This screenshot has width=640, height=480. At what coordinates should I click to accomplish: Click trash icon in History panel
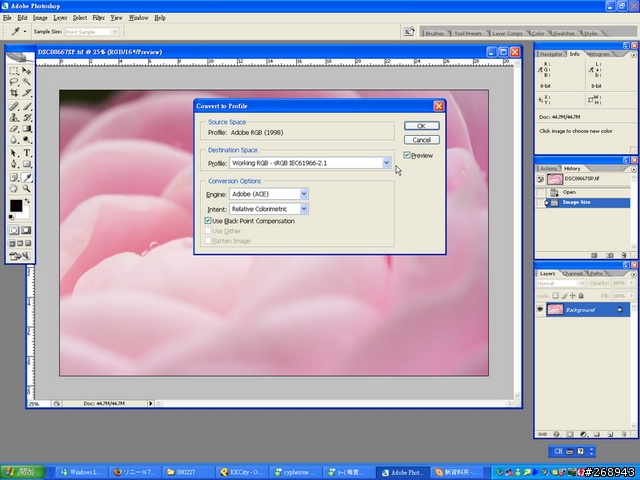(x=624, y=256)
